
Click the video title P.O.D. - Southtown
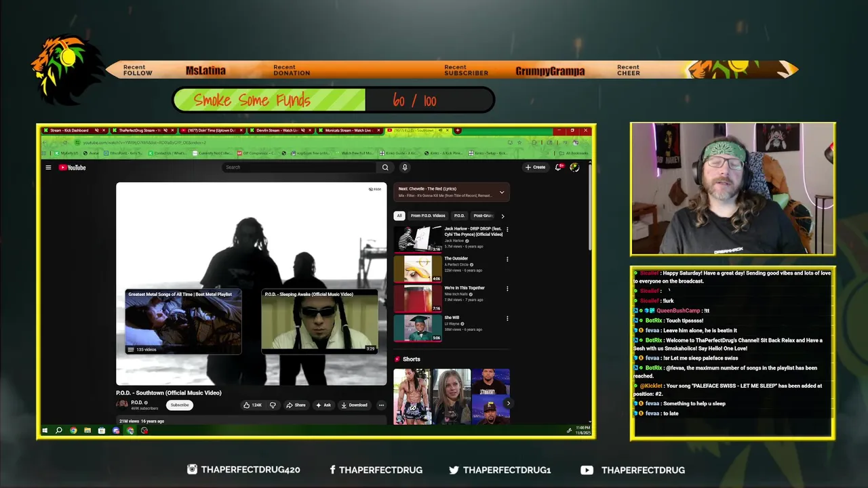point(169,393)
